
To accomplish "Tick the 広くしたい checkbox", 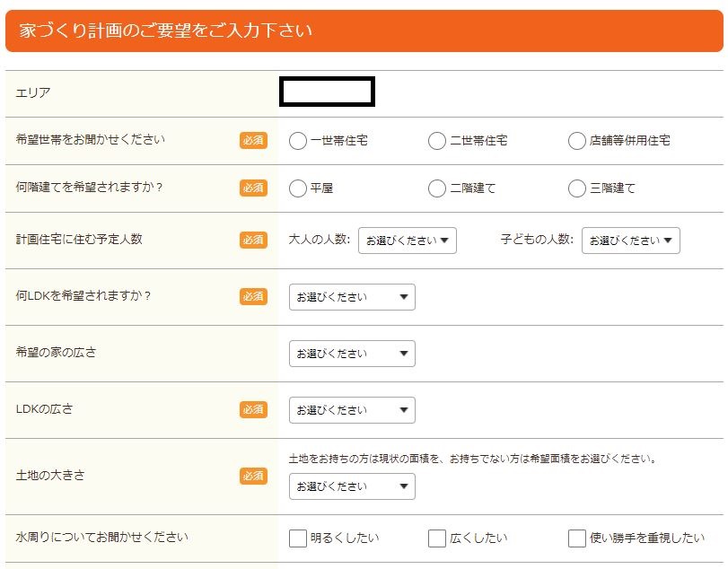I will [437, 538].
